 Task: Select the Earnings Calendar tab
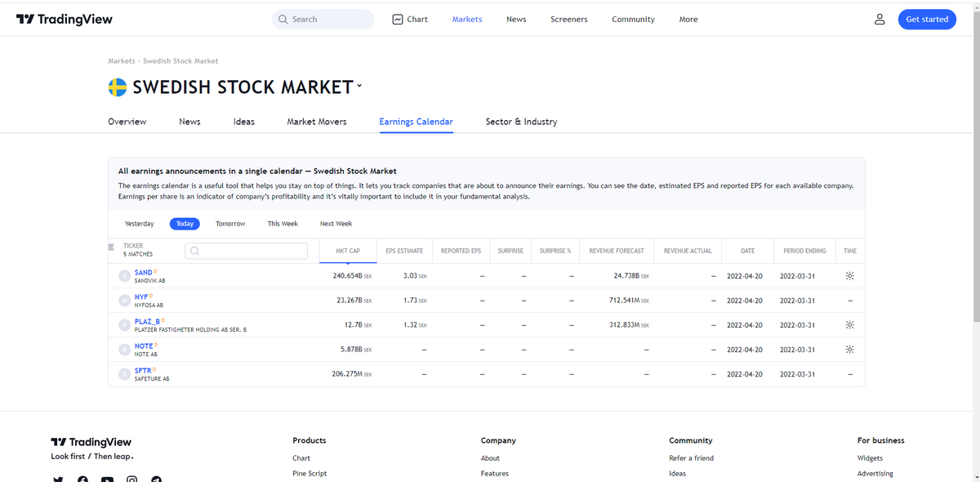tap(416, 122)
